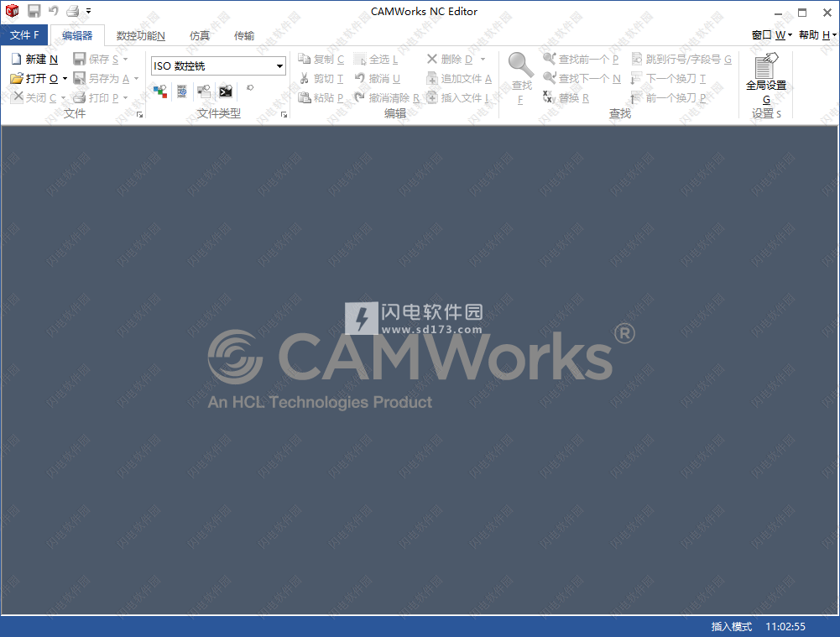Click the 剪切 T cut button
This screenshot has width=840, height=637.
321,79
